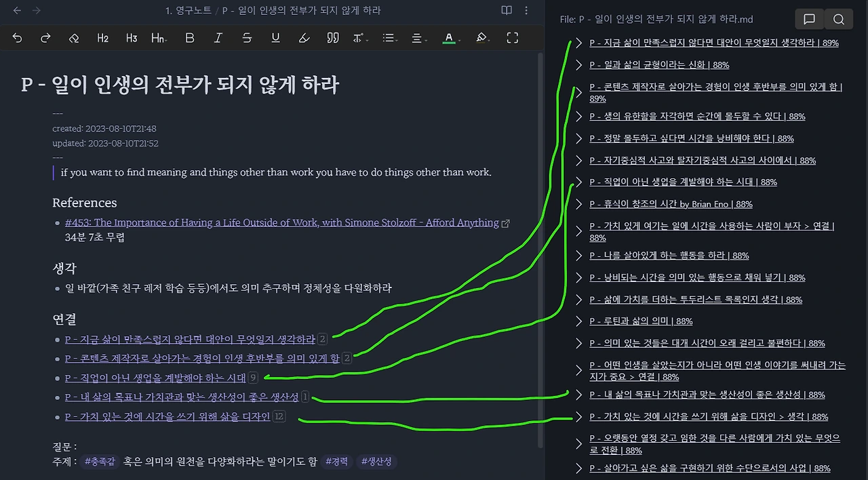Open result 'P - 루틴과 삶의 의미 | 88%'
This screenshot has width=868, height=480.
(x=641, y=321)
